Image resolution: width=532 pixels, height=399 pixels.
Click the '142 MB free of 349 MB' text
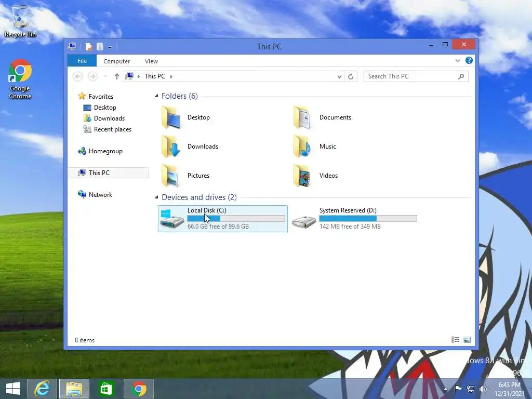click(350, 227)
